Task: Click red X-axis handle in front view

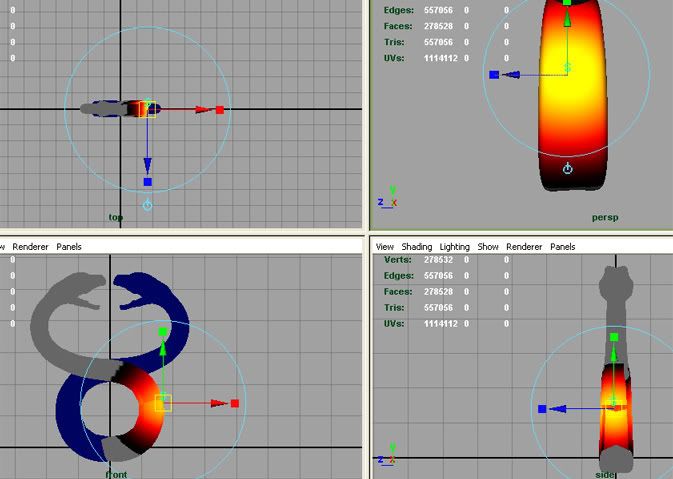Action: (x=234, y=404)
